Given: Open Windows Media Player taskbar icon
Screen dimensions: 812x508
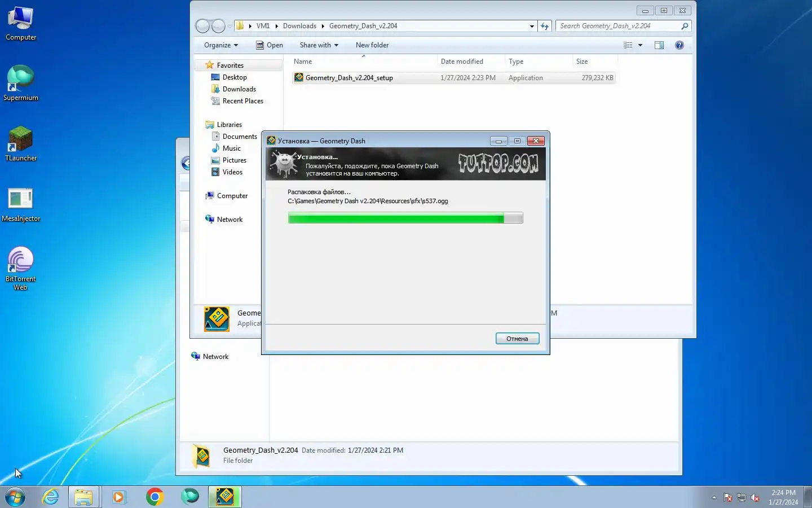Looking at the screenshot, I should [119, 497].
